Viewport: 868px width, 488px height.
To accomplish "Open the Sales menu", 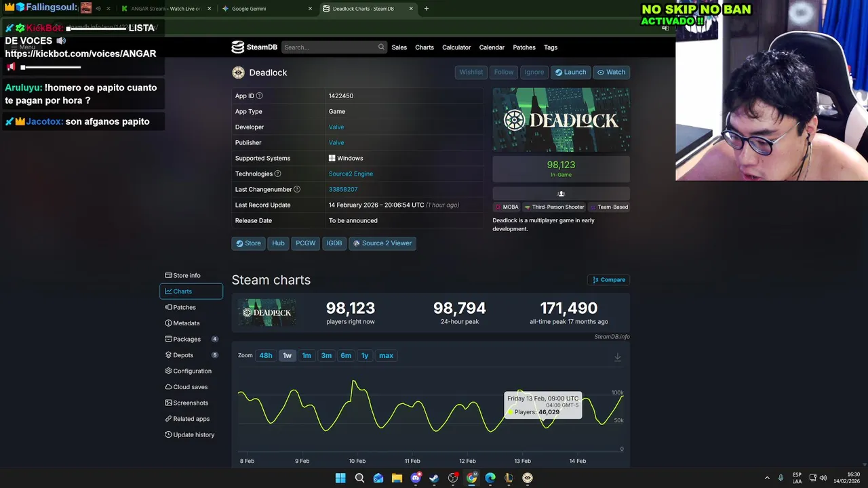I will [399, 47].
